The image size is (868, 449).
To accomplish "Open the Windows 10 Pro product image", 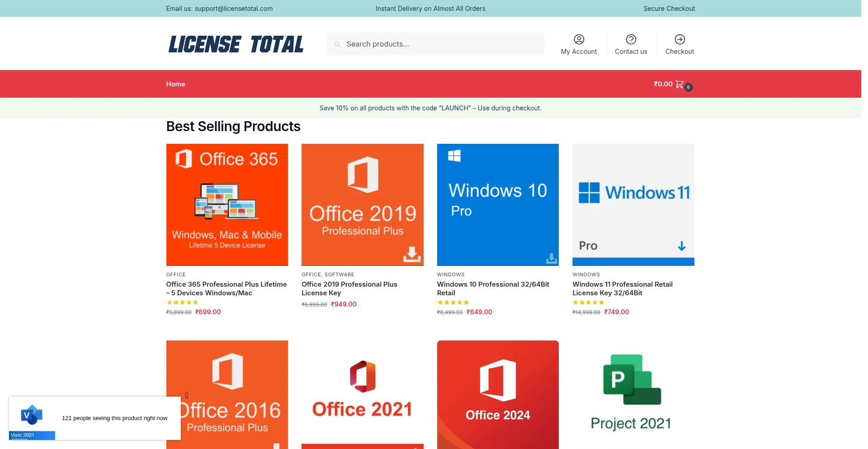I will tap(498, 205).
